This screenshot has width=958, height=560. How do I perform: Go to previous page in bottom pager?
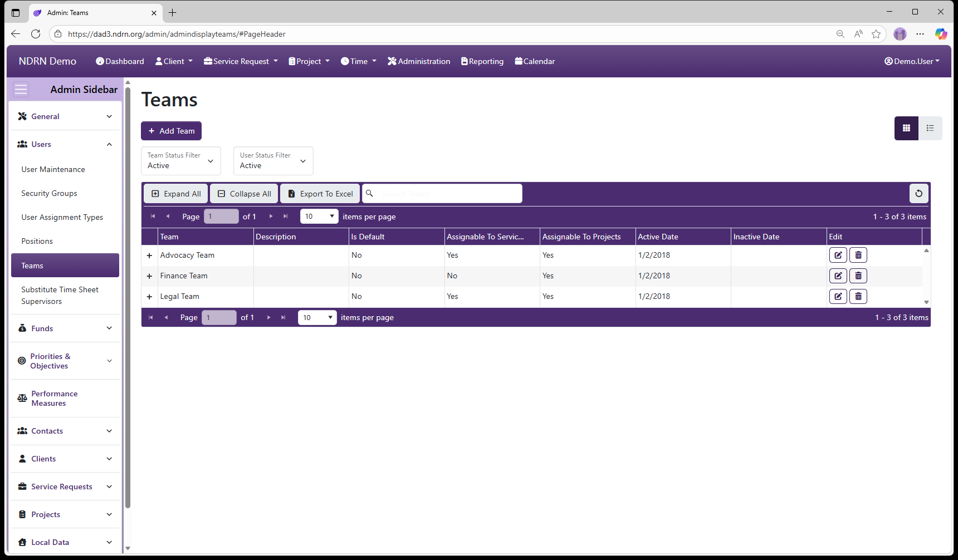(x=166, y=317)
